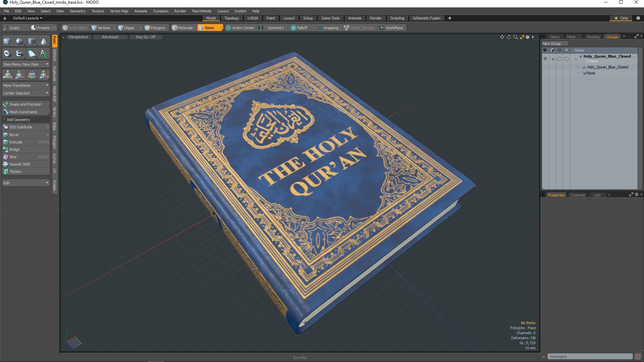Add a cone primitive
Image resolution: width=644 pixels, height=362 pixels.
click(44, 41)
